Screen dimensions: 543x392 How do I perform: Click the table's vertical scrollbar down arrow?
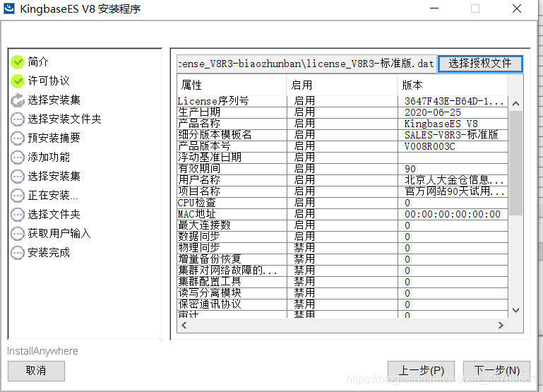pos(515,310)
